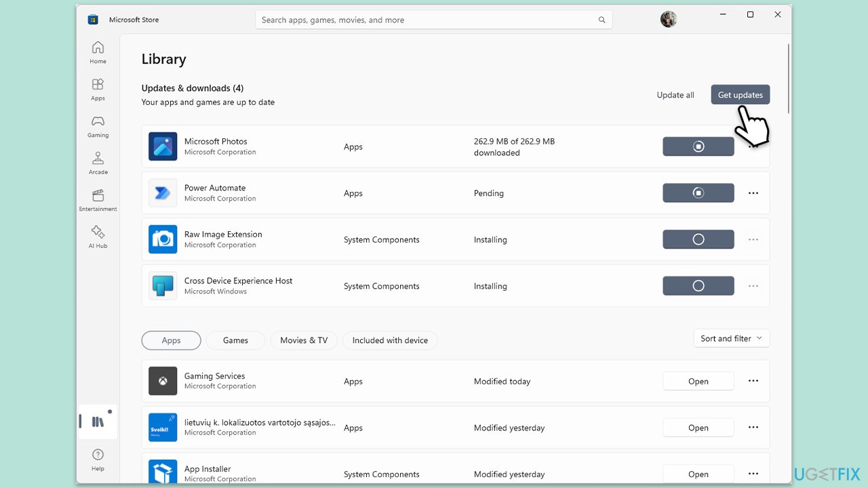The image size is (868, 488).
Task: Open the App Installer app
Action: point(698,474)
